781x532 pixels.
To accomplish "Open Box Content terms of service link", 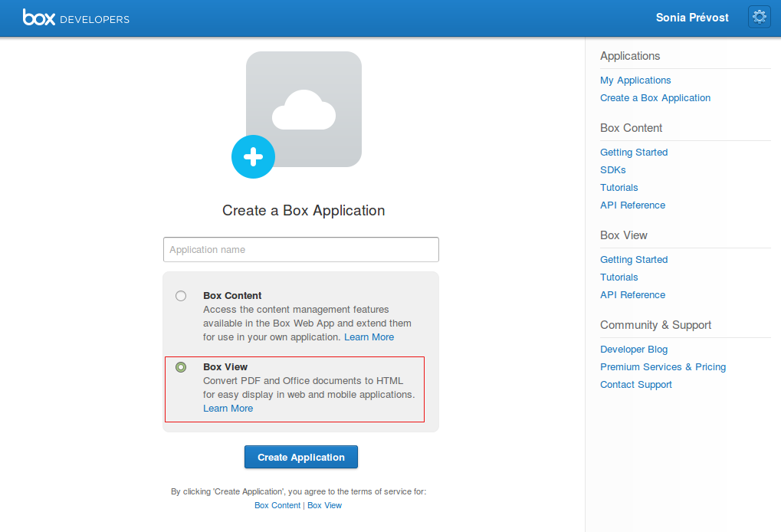I will 277,505.
